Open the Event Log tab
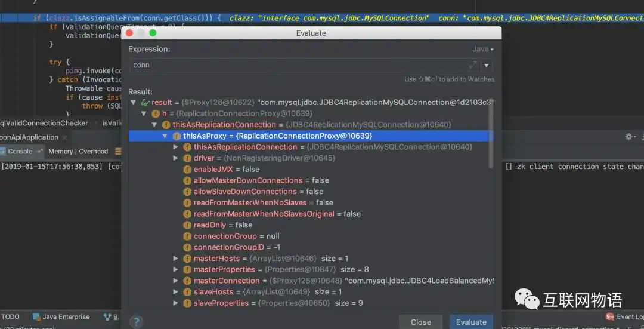 (624, 316)
